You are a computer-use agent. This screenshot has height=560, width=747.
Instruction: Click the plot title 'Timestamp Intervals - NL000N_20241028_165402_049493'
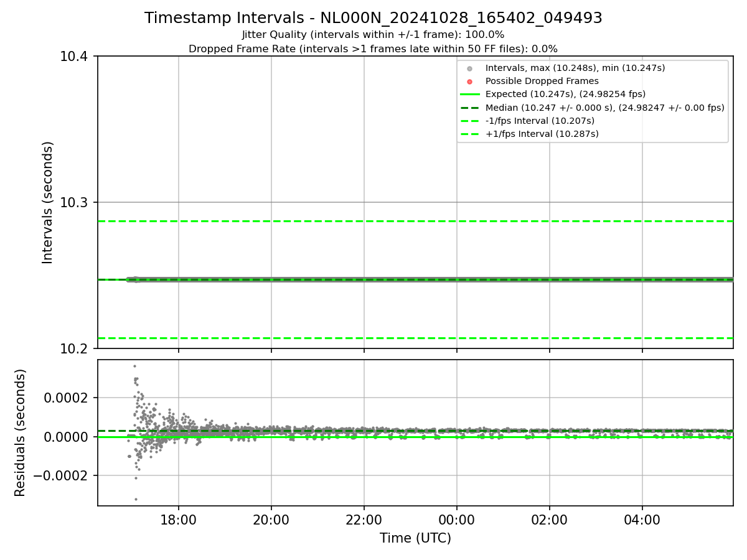[374, 18]
